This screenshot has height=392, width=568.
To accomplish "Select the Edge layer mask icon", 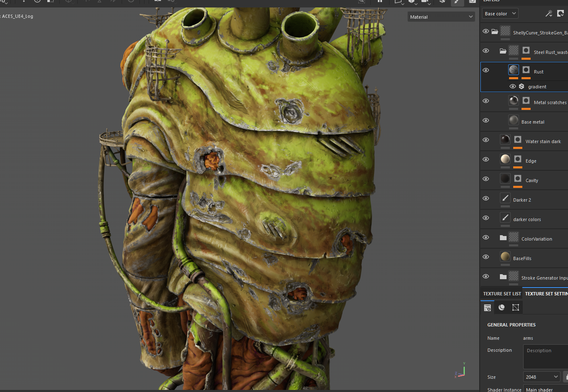I will click(x=518, y=159).
